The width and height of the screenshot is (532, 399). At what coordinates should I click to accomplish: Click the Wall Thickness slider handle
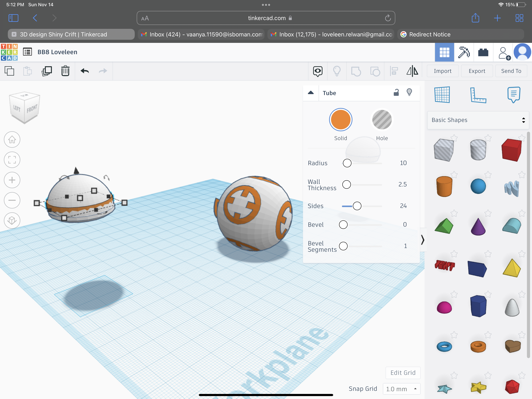[347, 184]
